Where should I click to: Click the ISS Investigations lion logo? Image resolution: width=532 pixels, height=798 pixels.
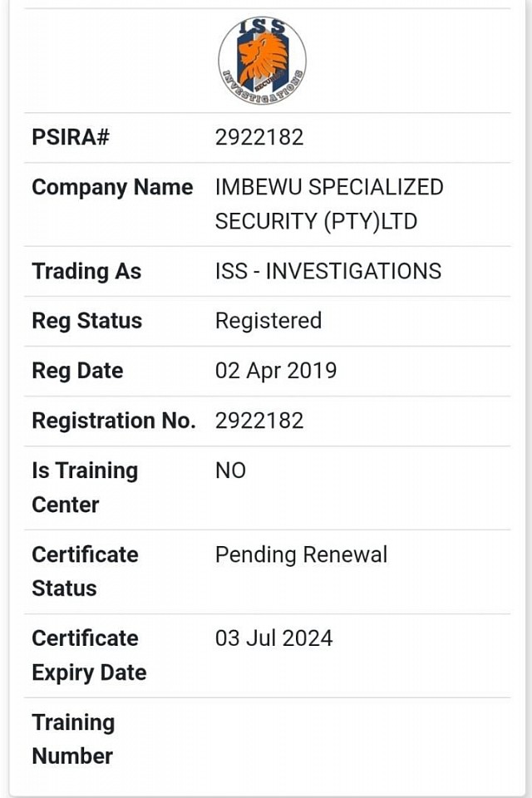(262, 60)
